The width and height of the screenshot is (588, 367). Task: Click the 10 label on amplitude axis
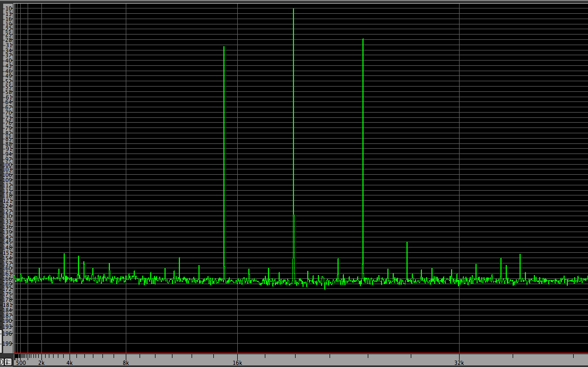coord(10,8)
